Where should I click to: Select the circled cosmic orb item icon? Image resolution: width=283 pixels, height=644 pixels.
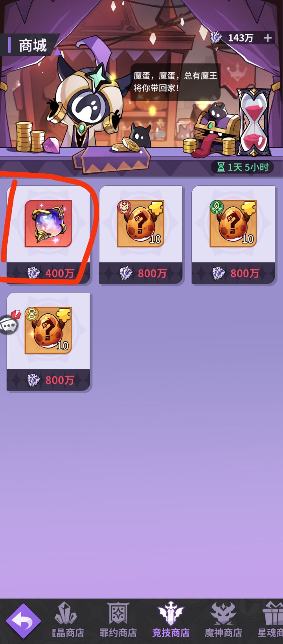48,223
